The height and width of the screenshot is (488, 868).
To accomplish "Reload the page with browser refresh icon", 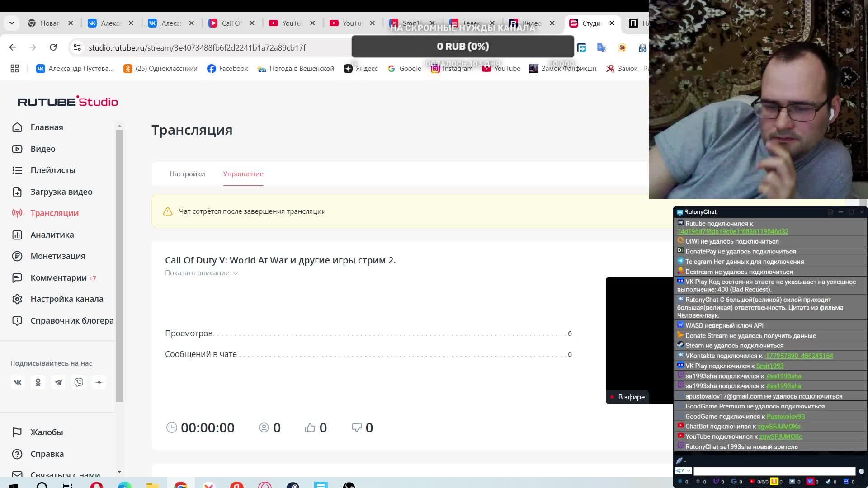I will [x=53, y=47].
